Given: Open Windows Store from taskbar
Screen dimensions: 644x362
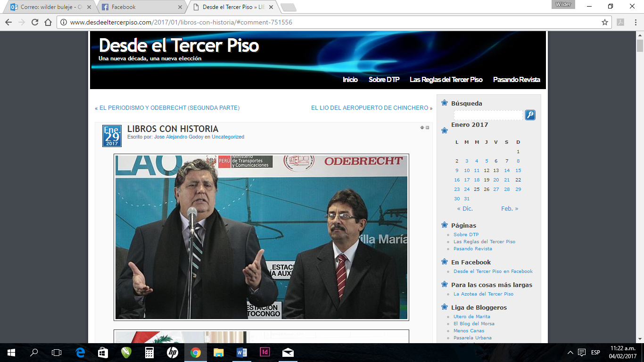Looking at the screenshot, I should click(x=103, y=353).
